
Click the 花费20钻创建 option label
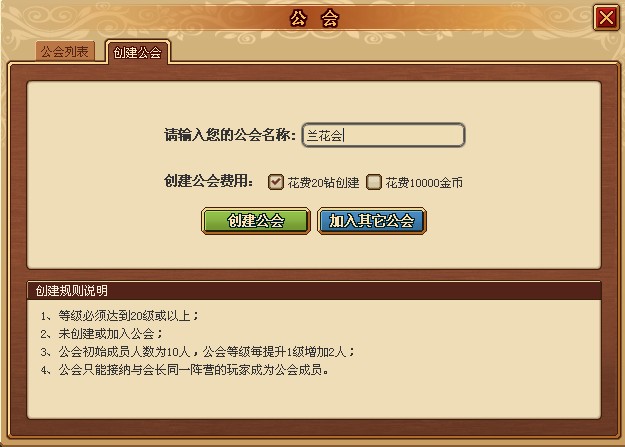pos(323,183)
